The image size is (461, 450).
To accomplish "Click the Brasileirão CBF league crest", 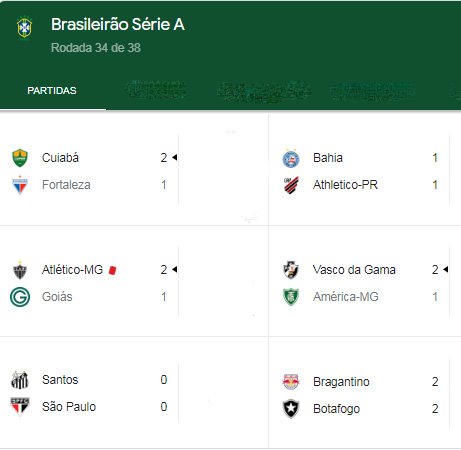I will [24, 27].
